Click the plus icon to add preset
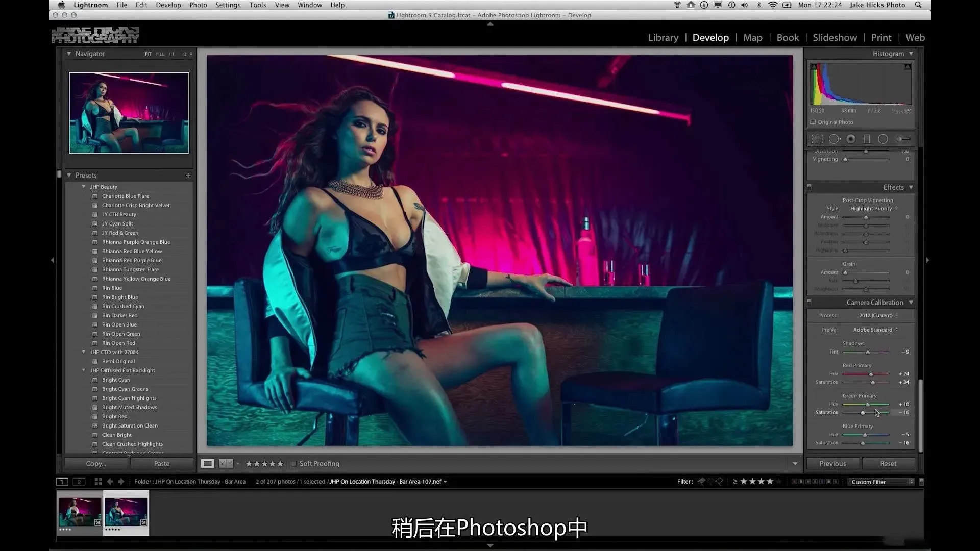 [x=188, y=176]
